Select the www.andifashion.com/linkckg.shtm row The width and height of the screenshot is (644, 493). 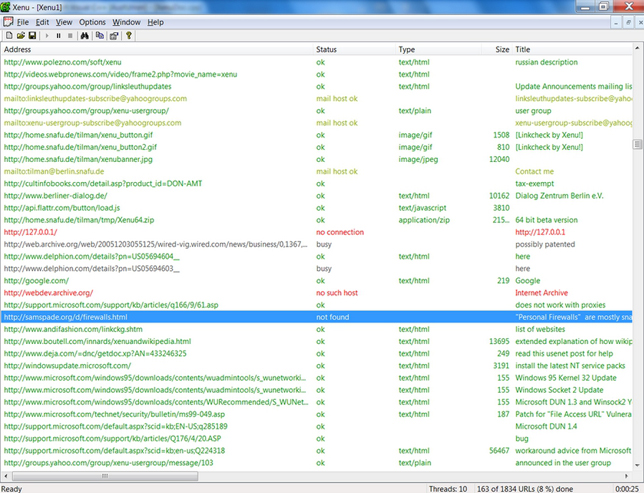316,329
